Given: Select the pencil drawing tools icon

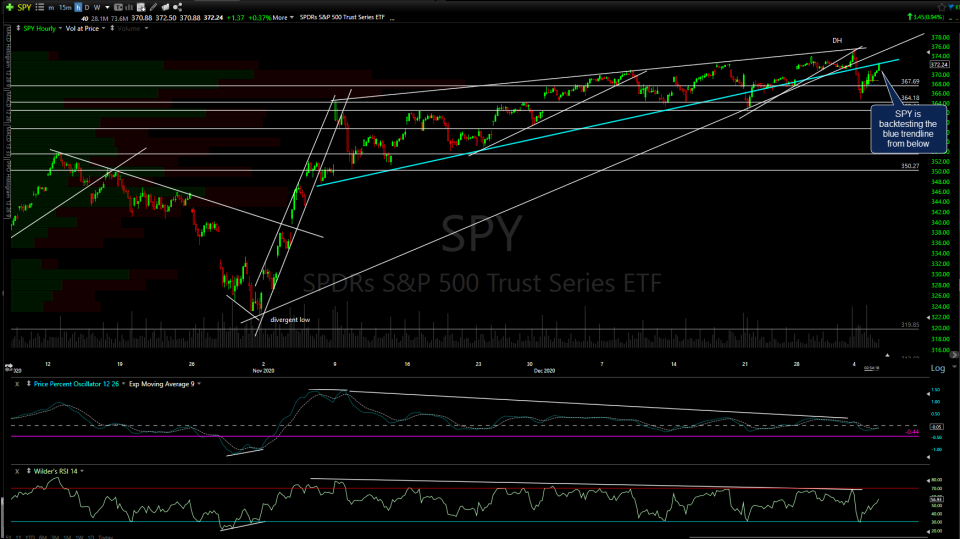Looking at the screenshot, I should [x=153, y=7].
